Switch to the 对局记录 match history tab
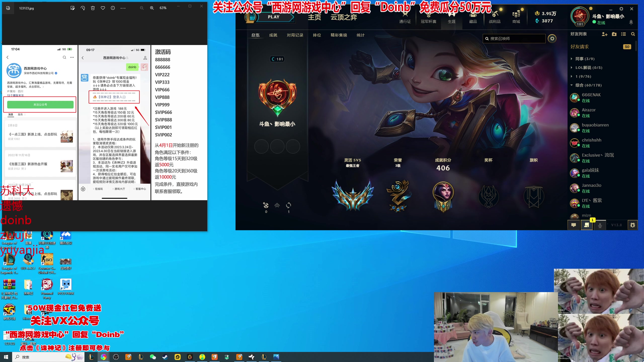The width and height of the screenshot is (644, 362). (x=295, y=35)
